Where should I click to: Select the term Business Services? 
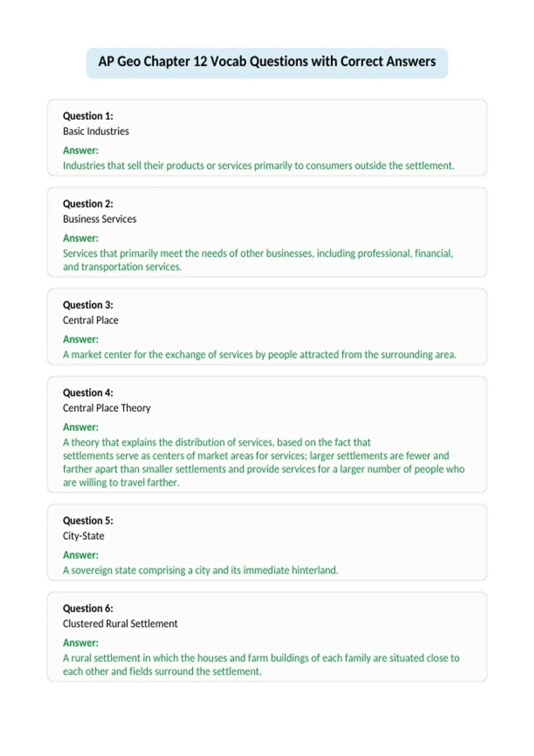point(100,219)
